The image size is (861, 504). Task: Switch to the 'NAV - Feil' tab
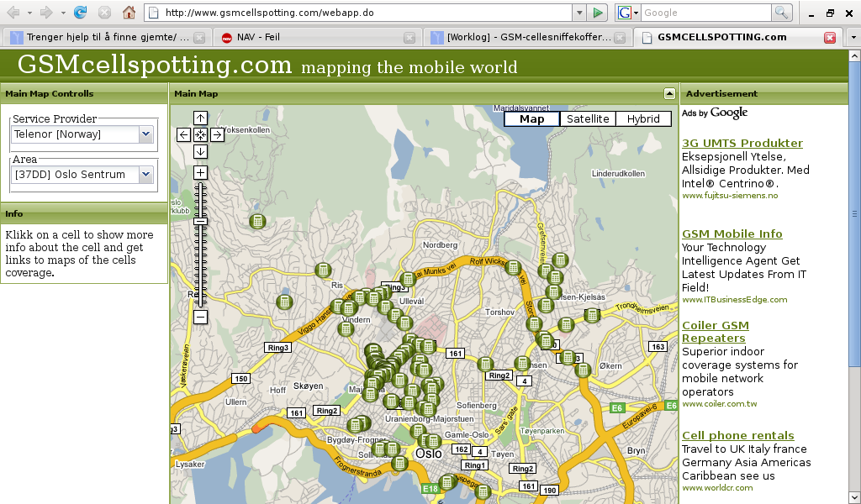pos(317,37)
